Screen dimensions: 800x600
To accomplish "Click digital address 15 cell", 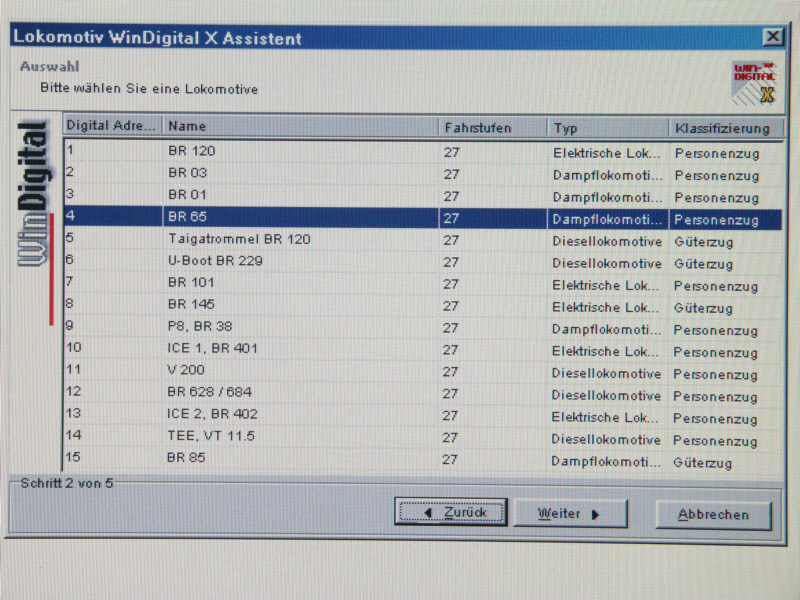I will click(73, 457).
